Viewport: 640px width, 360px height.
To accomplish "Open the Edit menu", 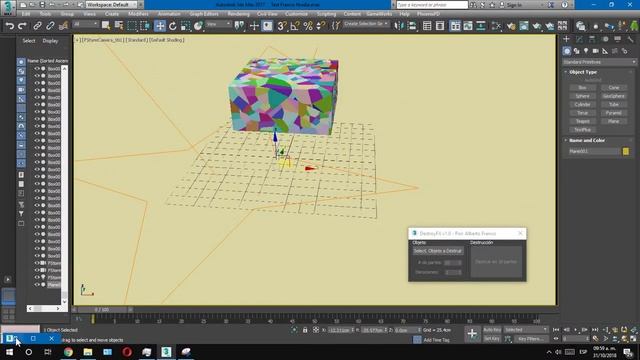I will click(26, 14).
